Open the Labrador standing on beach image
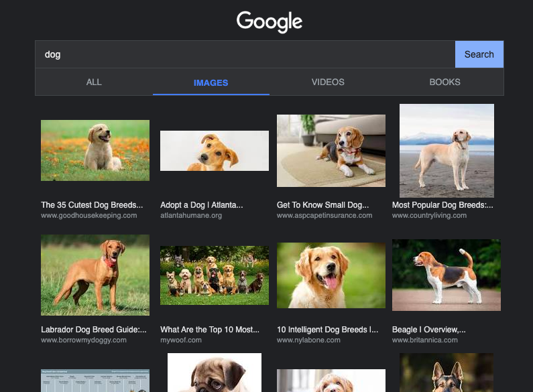Image resolution: width=533 pixels, height=392 pixels. (447, 151)
